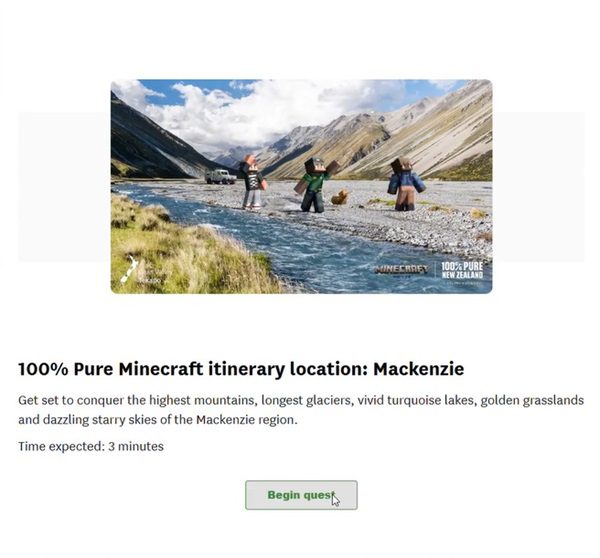Click the description starting "Get set to conquer"
Screen dimensions: 600x558
pyautogui.click(x=301, y=410)
